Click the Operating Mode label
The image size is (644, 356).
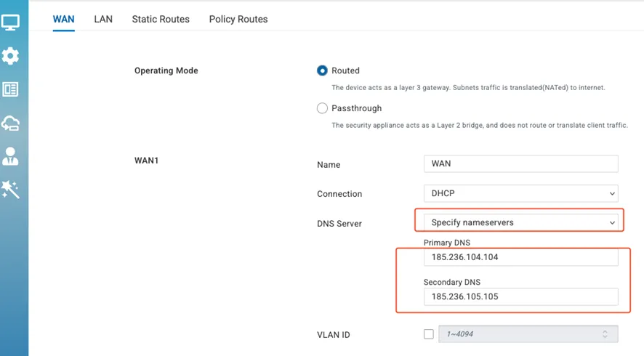click(x=166, y=70)
